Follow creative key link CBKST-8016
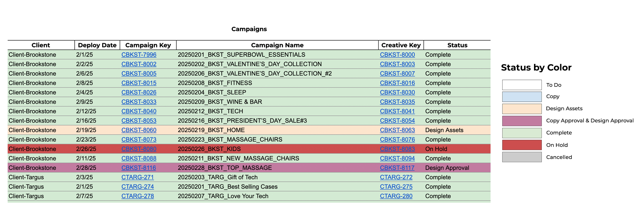Viewport: 644px width, 224px height. [x=397, y=83]
